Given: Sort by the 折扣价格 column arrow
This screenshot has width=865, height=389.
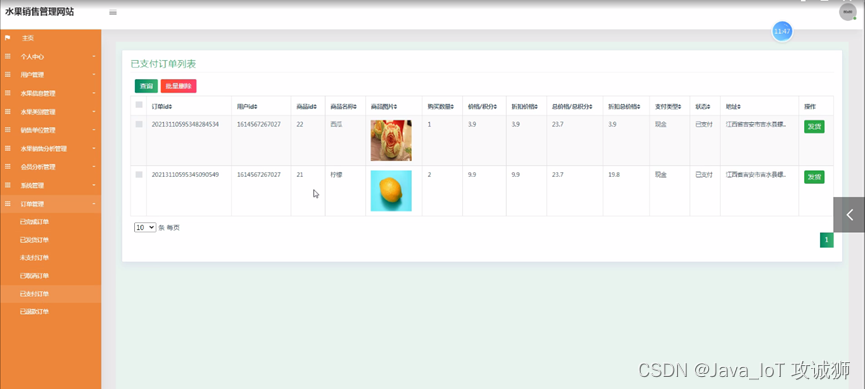Looking at the screenshot, I should (x=535, y=106).
